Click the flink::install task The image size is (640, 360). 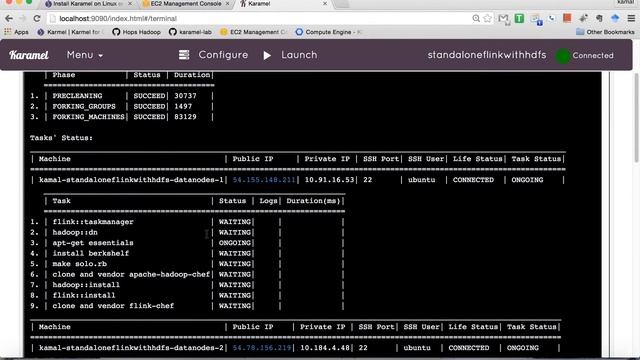point(84,296)
